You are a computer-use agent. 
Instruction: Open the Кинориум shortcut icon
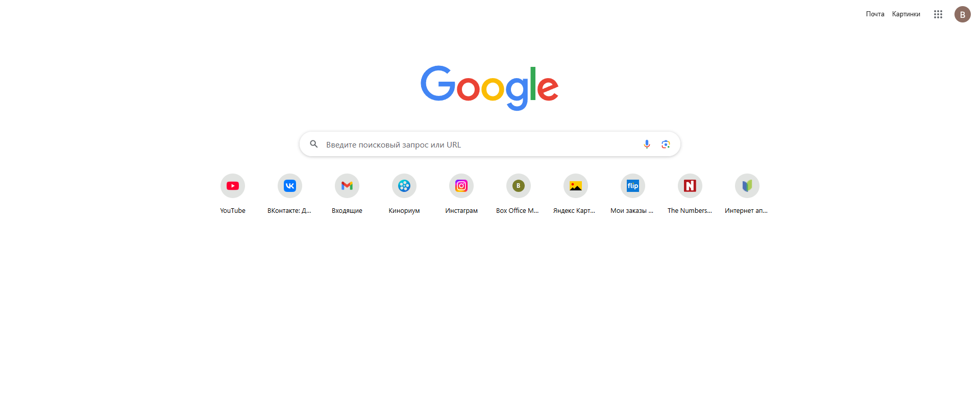tap(404, 186)
